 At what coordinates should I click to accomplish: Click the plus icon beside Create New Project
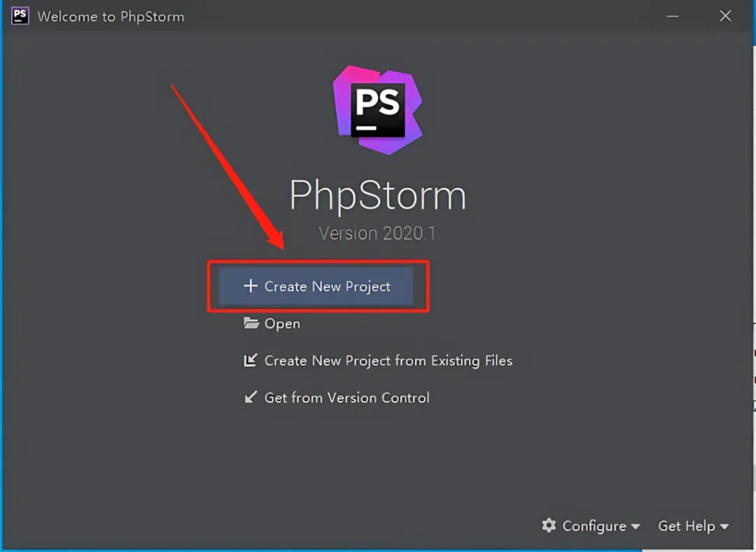click(251, 286)
